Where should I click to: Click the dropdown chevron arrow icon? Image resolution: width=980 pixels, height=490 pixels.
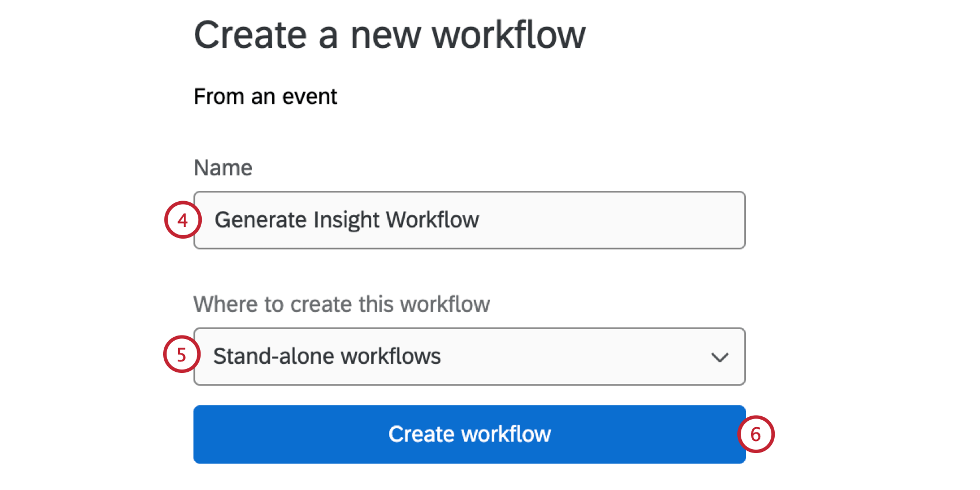click(x=719, y=357)
